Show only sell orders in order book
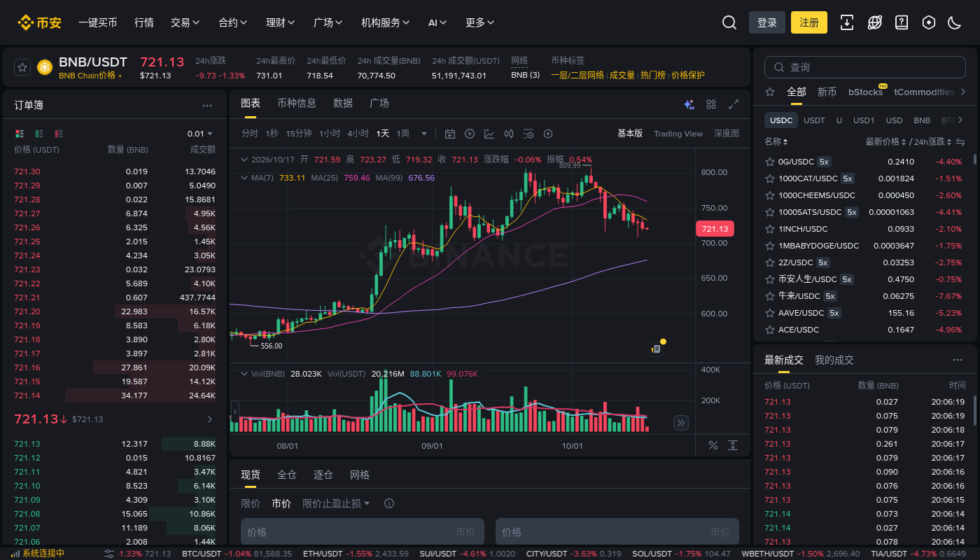Screen dimensions: 980x560 [59, 134]
